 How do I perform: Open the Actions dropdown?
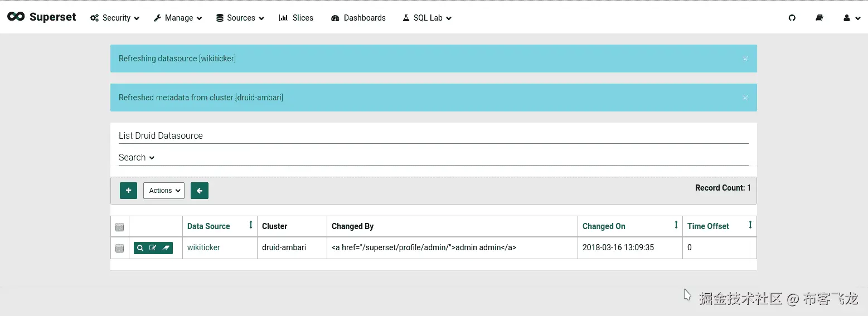tap(163, 191)
